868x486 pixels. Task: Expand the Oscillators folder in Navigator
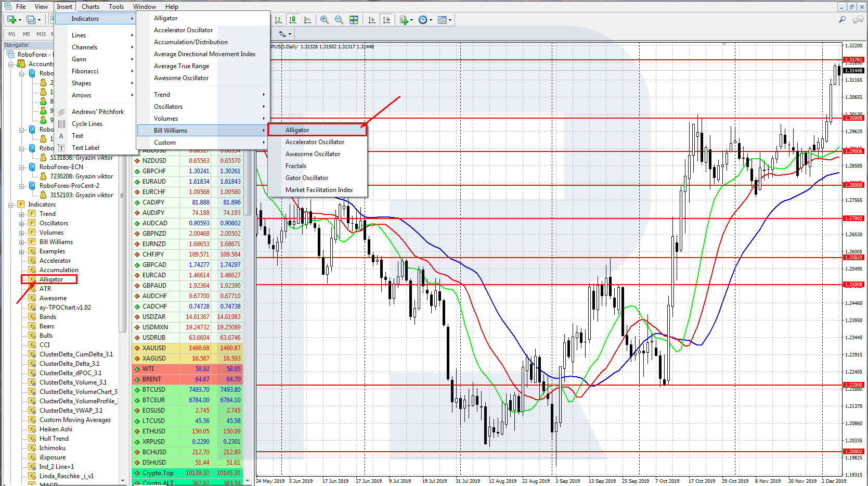pos(22,223)
